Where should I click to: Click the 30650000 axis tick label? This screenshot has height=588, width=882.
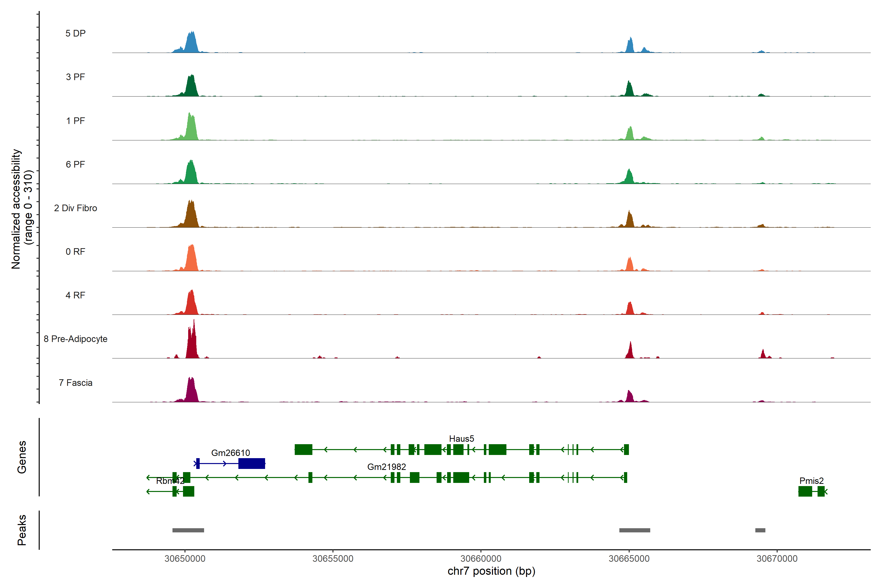[185, 559]
